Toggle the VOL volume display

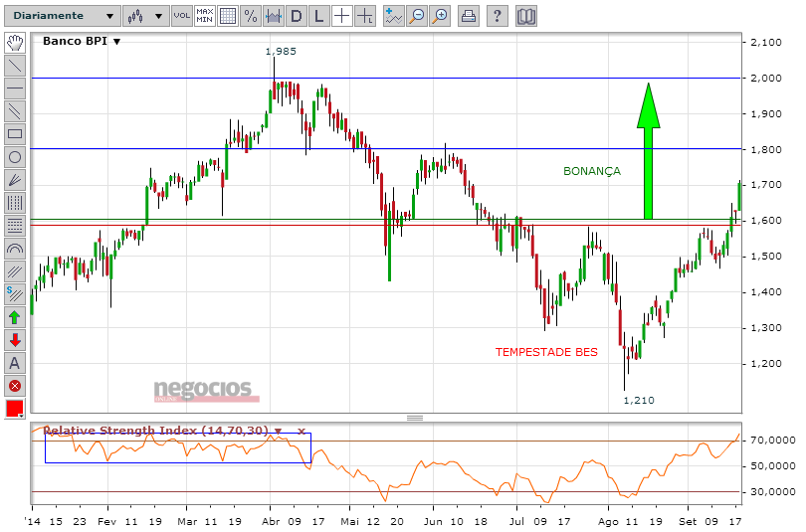click(181, 16)
